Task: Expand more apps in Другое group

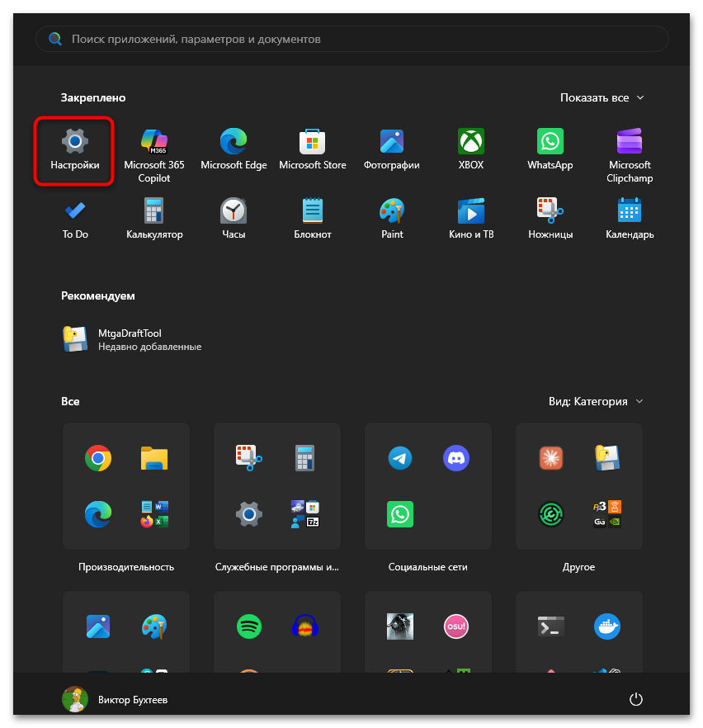Action: [607, 514]
